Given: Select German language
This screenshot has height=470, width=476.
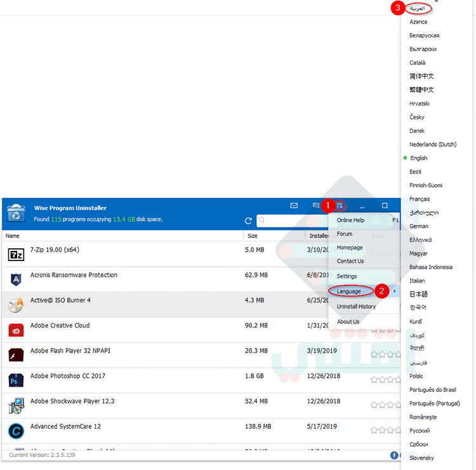Looking at the screenshot, I should point(419,226).
